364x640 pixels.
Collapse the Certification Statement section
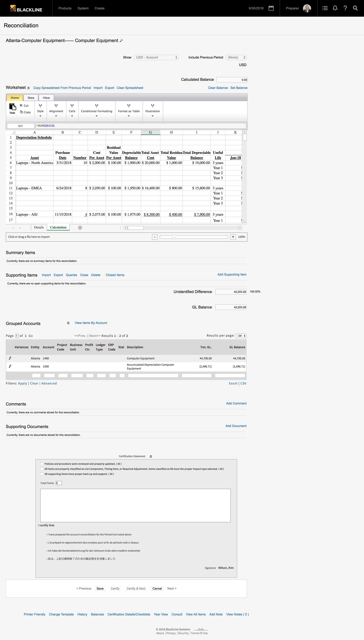[x=151, y=456]
